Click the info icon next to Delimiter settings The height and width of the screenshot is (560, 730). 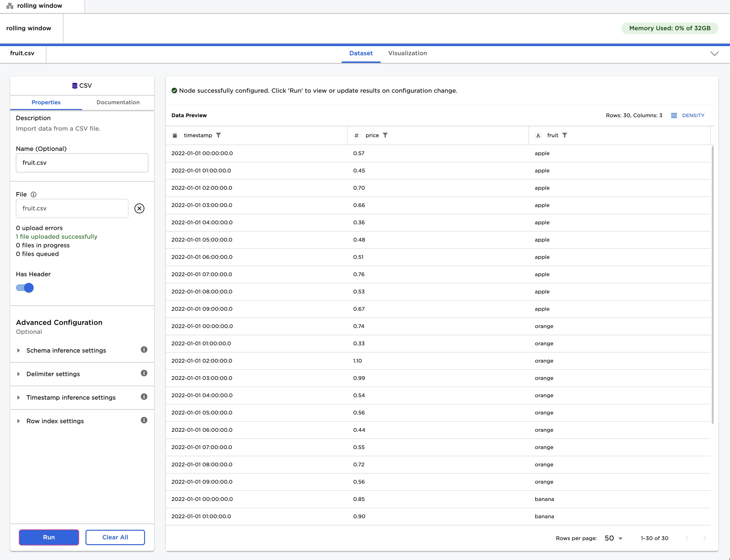(144, 373)
